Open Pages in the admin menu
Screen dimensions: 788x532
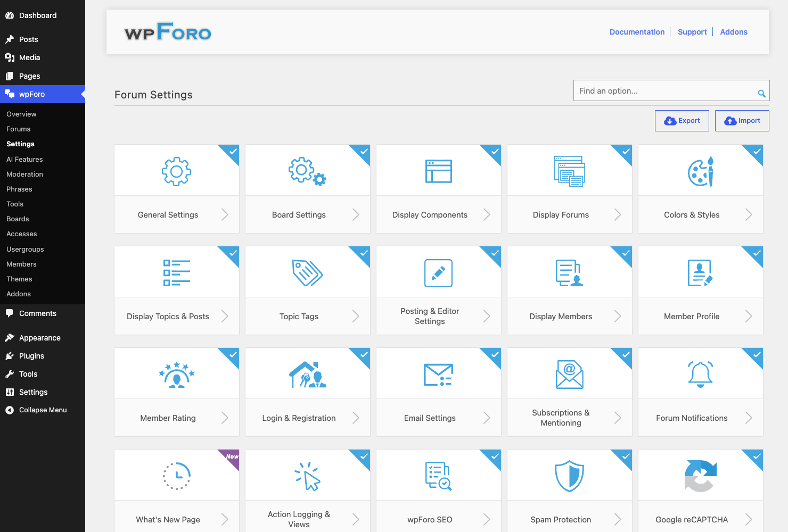[43, 76]
